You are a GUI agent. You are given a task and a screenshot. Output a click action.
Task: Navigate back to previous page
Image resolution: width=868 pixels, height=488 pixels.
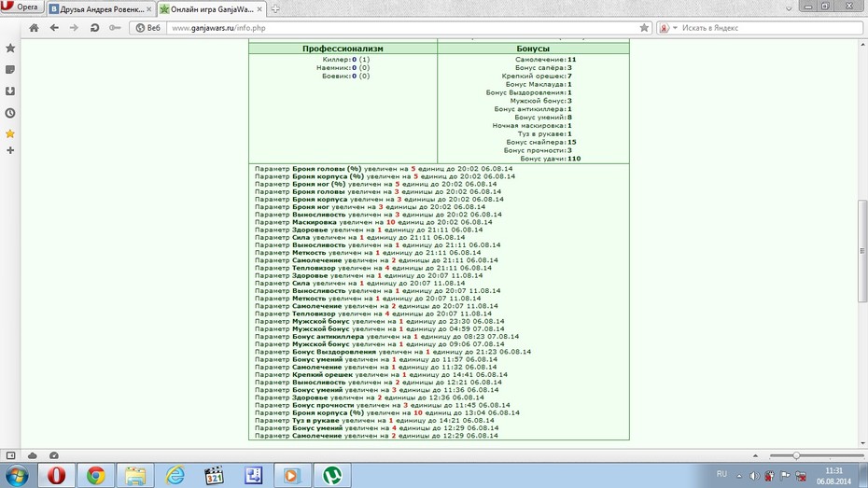[x=54, y=28]
